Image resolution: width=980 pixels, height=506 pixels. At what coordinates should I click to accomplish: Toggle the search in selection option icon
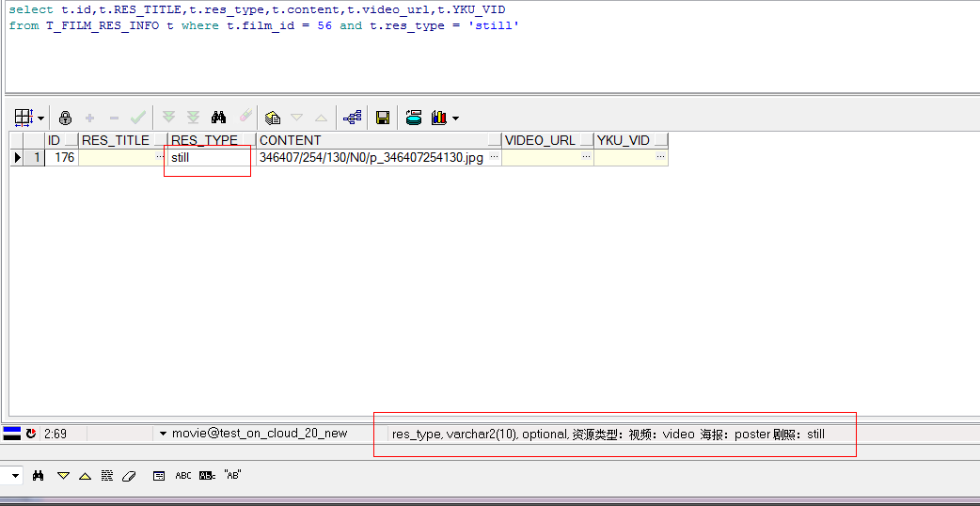point(159,476)
